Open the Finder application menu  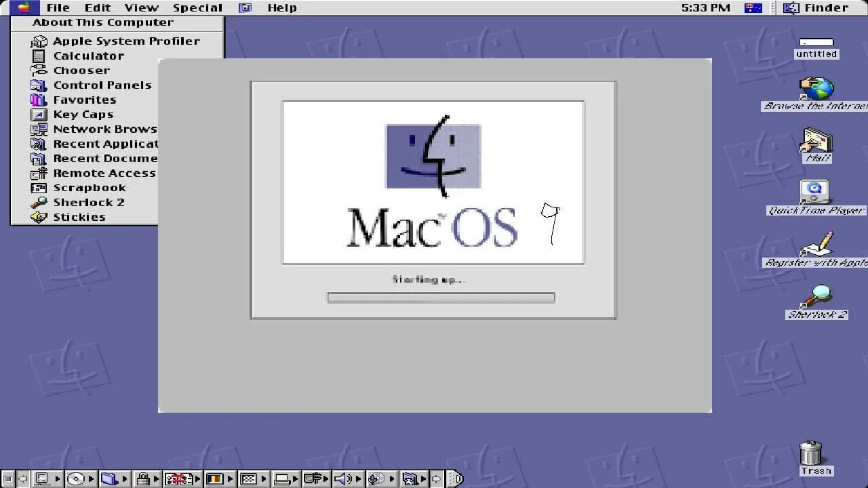(816, 7)
